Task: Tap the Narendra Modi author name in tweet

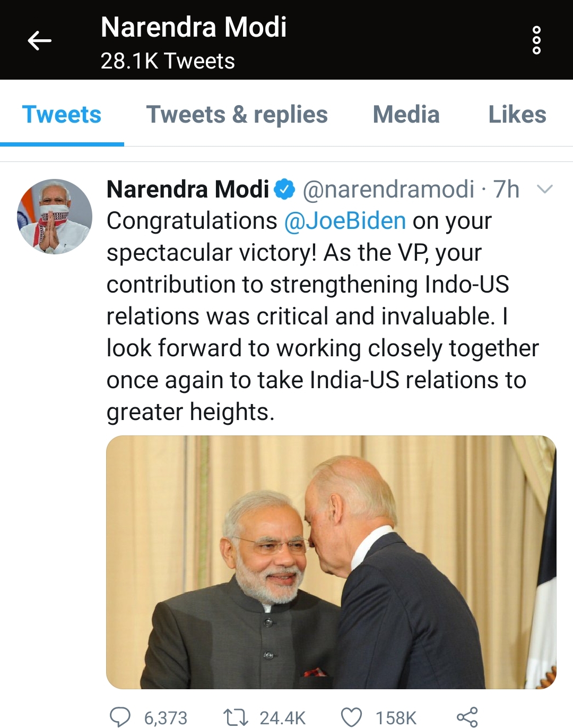Action: [188, 190]
